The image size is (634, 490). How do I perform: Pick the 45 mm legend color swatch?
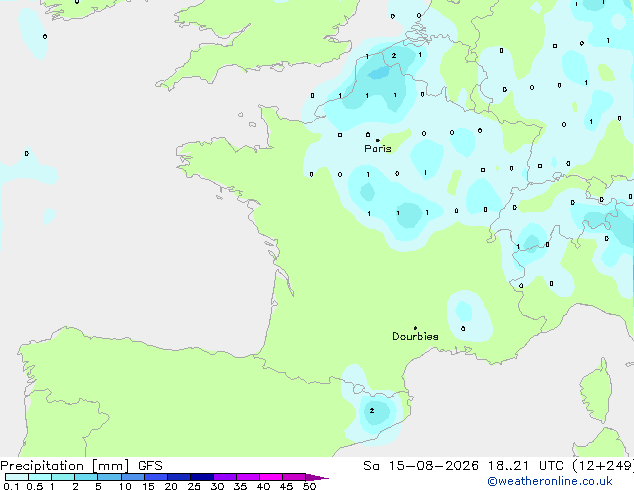point(294,477)
